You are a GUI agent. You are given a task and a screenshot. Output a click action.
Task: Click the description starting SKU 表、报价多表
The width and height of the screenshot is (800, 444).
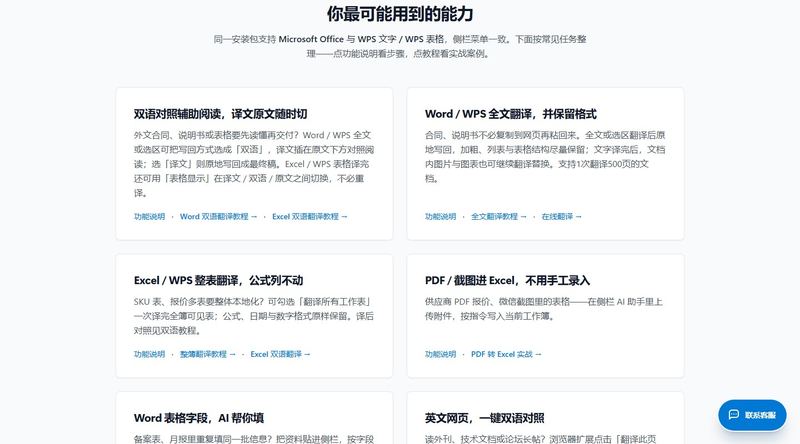tap(254, 316)
